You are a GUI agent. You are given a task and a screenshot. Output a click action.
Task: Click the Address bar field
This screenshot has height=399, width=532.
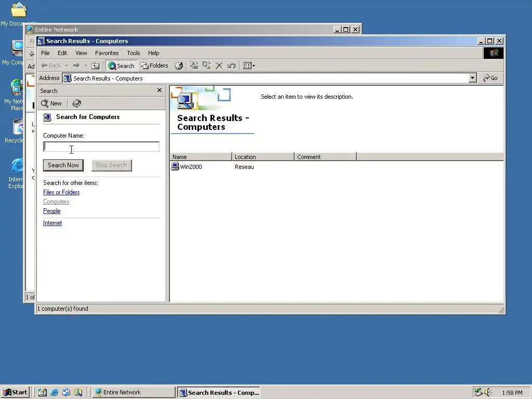click(265, 78)
